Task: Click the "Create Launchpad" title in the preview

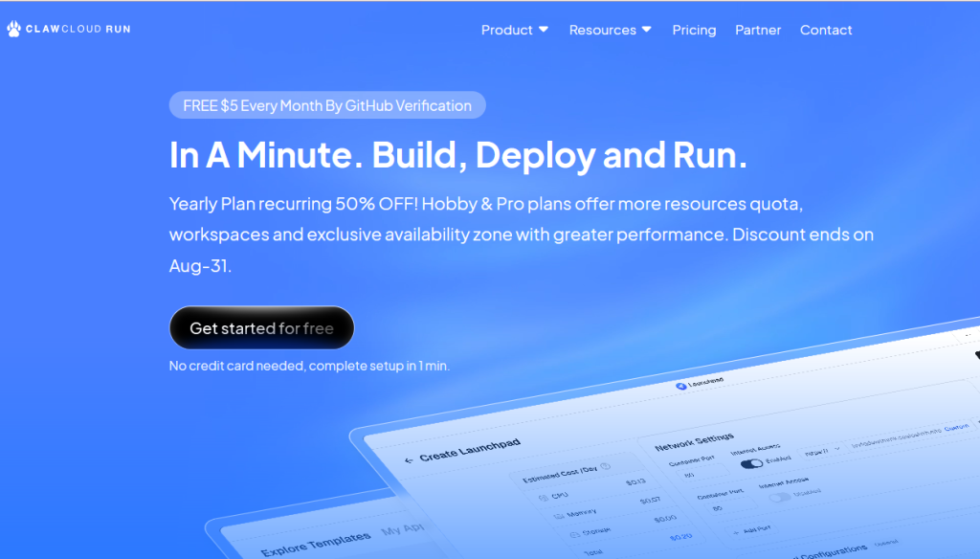Action: pos(470,450)
